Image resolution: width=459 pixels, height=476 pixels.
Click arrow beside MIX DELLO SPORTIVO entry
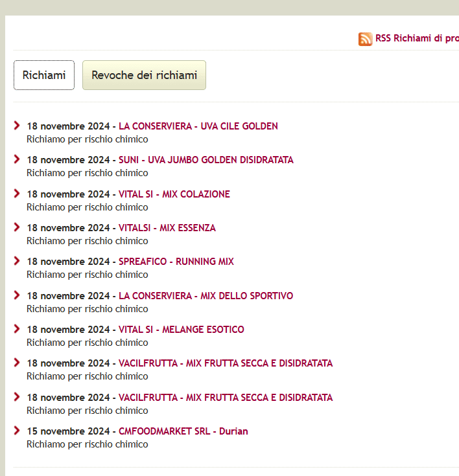[17, 295]
